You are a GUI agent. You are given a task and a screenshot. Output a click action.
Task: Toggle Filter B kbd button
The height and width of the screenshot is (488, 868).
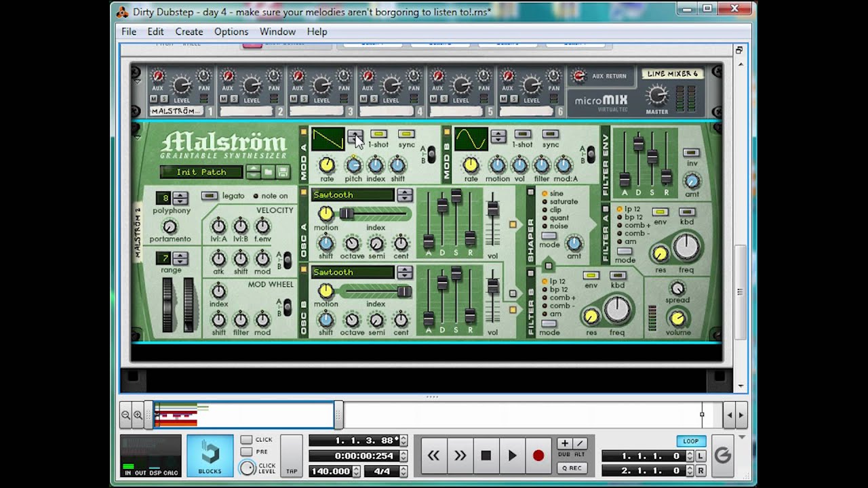[x=618, y=276]
